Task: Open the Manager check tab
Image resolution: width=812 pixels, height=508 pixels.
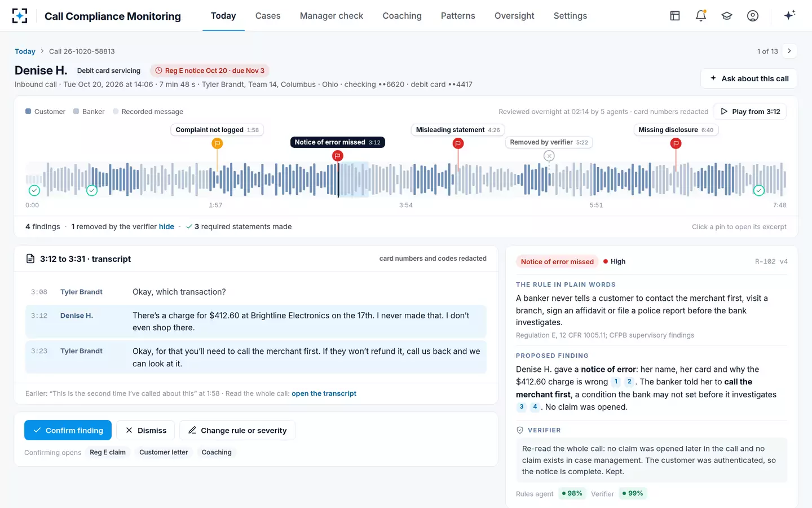Action: tap(332, 16)
